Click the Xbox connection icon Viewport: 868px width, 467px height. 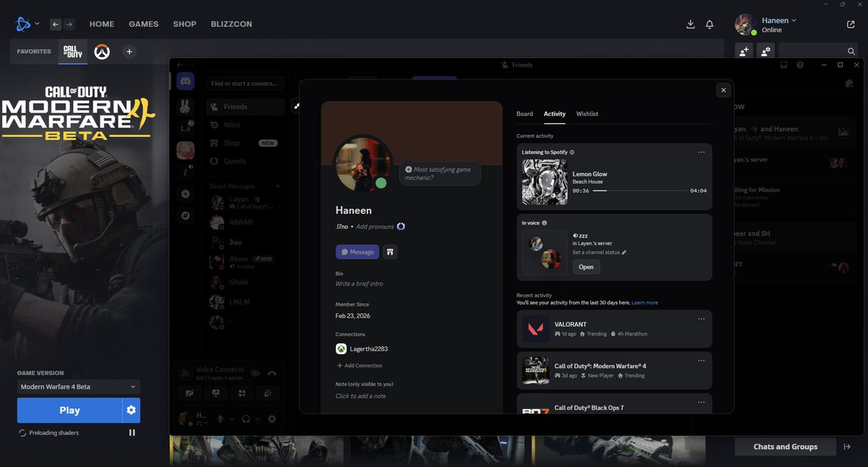(341, 348)
